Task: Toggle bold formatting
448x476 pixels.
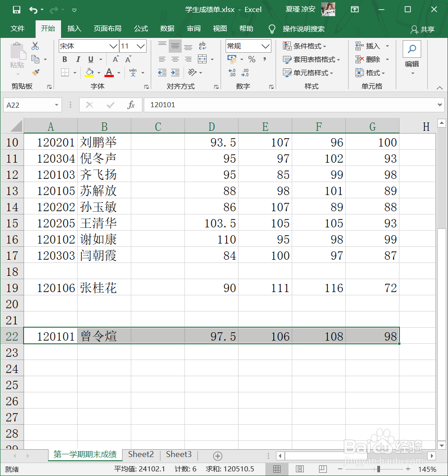Action: (x=64, y=59)
